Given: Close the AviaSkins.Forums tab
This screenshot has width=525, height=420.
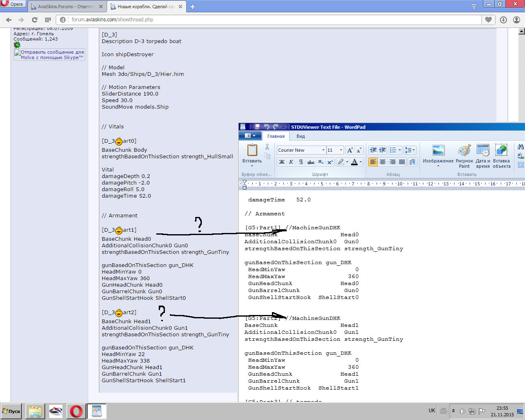Looking at the screenshot, I should (x=101, y=7).
